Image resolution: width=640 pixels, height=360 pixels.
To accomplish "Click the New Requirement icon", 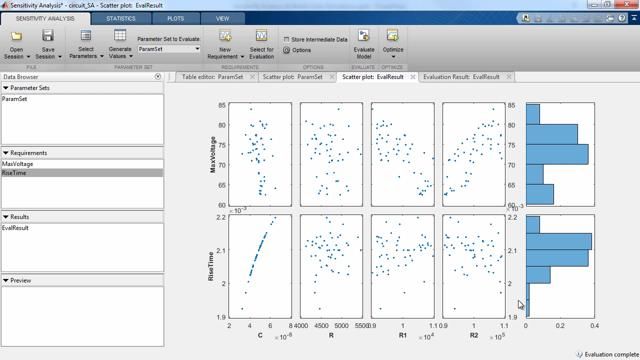I will pyautogui.click(x=225, y=36).
